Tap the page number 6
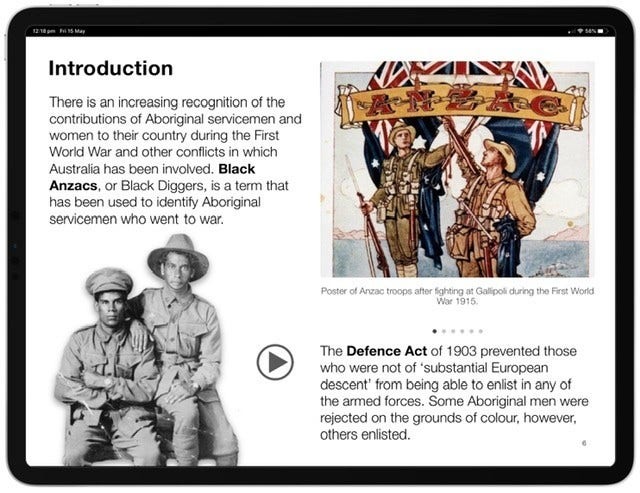This screenshot has width=640, height=493. [x=584, y=442]
